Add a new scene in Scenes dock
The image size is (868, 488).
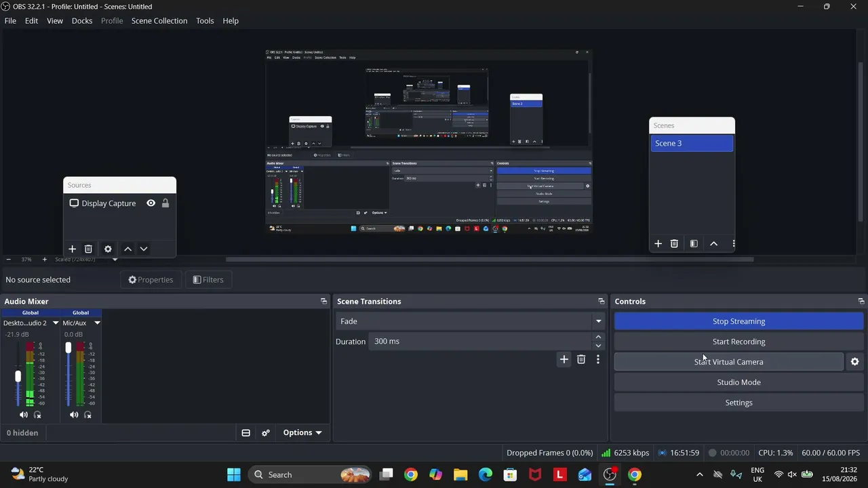(658, 243)
